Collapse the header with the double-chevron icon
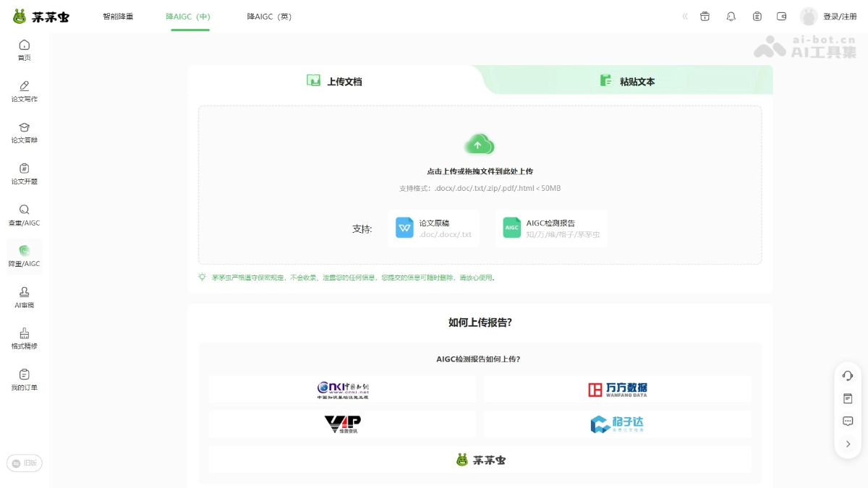The height and width of the screenshot is (488, 868). 685,16
